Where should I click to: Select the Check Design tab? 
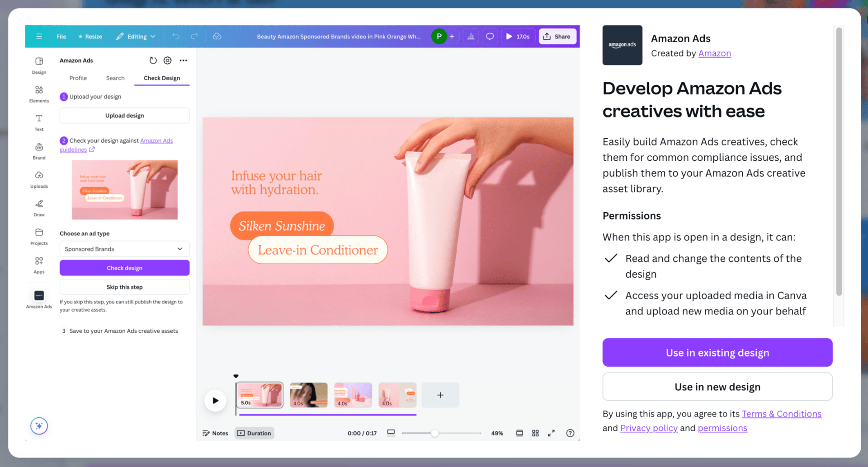[162, 78]
